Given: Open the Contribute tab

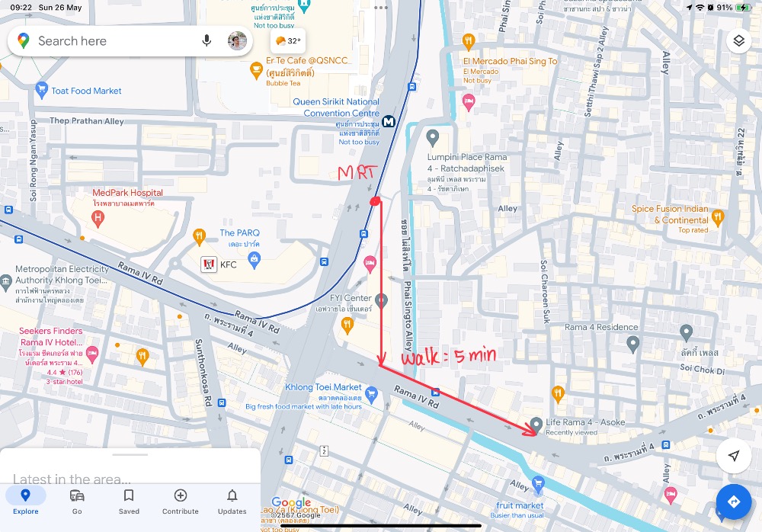Looking at the screenshot, I should coord(181,502).
